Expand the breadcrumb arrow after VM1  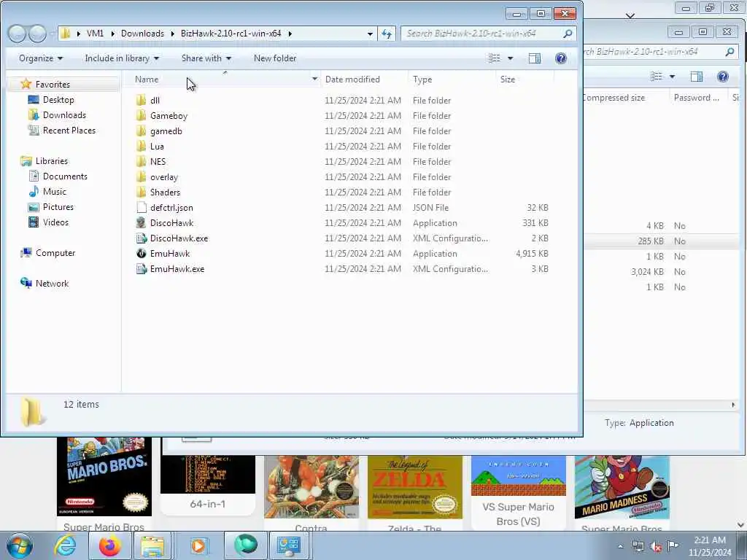(112, 34)
